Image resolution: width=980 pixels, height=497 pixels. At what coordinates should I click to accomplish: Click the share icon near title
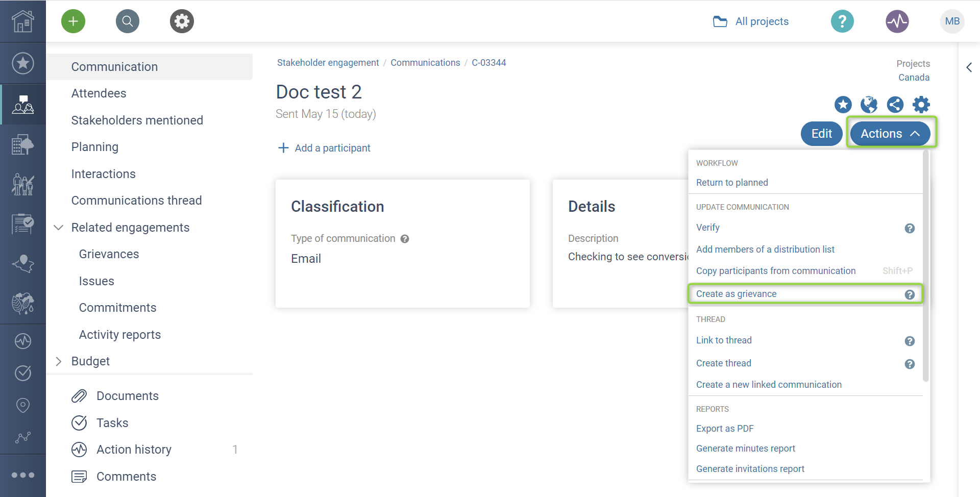895,105
